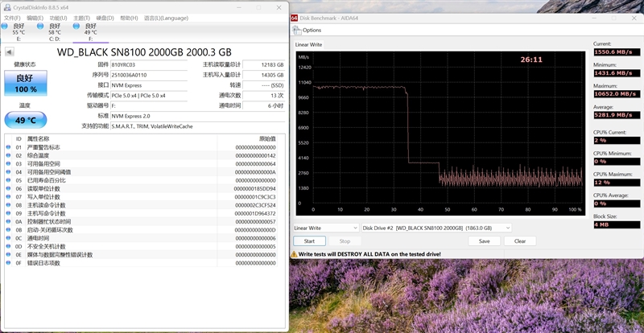Viewport: 644px width, 333px height.
Task: Click status dot for 06 读取单位计数
Action: click(8, 188)
